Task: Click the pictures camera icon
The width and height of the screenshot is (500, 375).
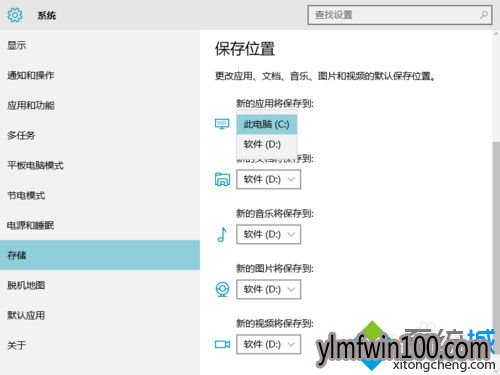Action: (x=222, y=289)
